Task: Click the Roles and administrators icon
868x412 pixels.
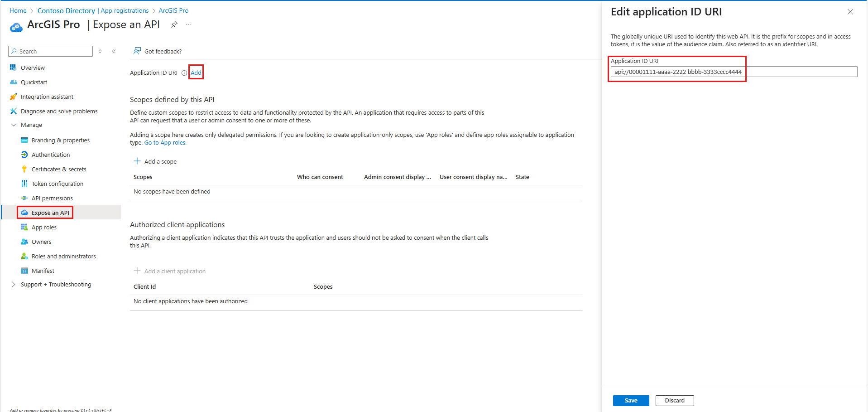Action: pyautogui.click(x=24, y=256)
